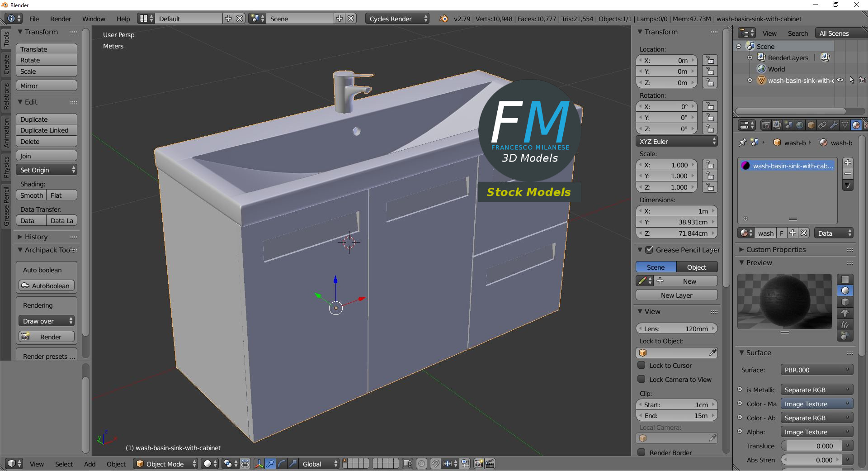Open the Cycles Render engine dropdown

coord(397,19)
